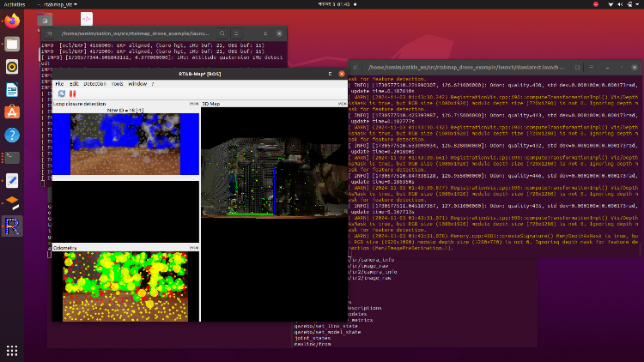The height and width of the screenshot is (362, 644).
Task: Open the LibreOffice Writer icon in the dock
Action: [12, 89]
